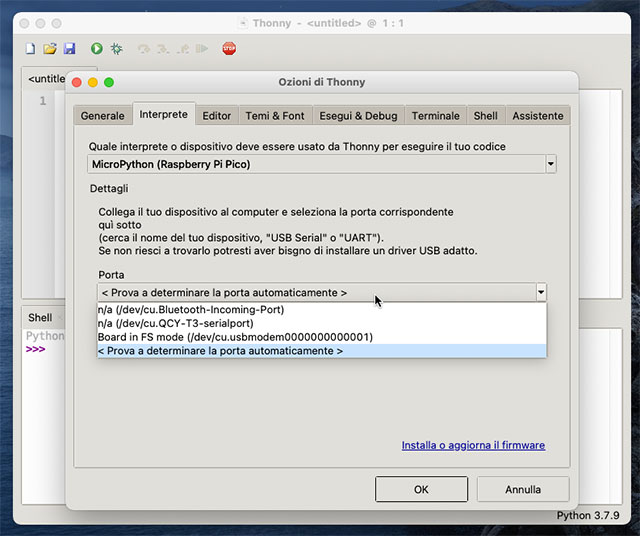Click the New file icon in toolbar
This screenshot has height=536, width=640.
point(31,48)
